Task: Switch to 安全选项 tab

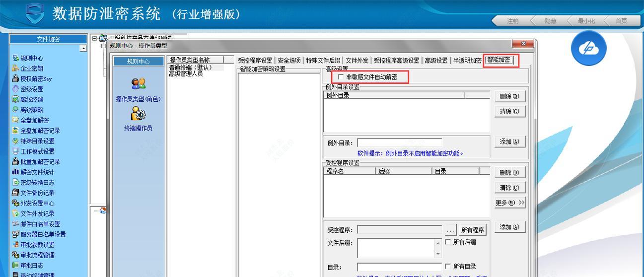Action: [x=289, y=61]
